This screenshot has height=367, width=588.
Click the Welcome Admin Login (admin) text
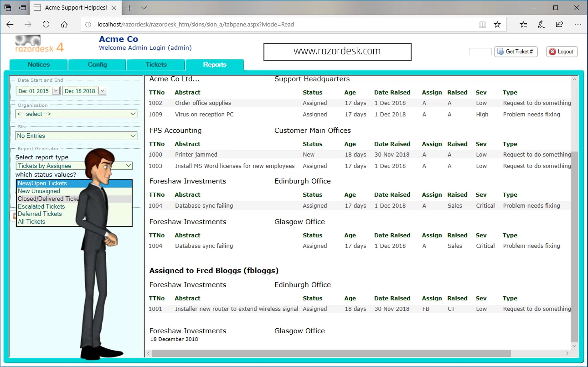point(145,48)
